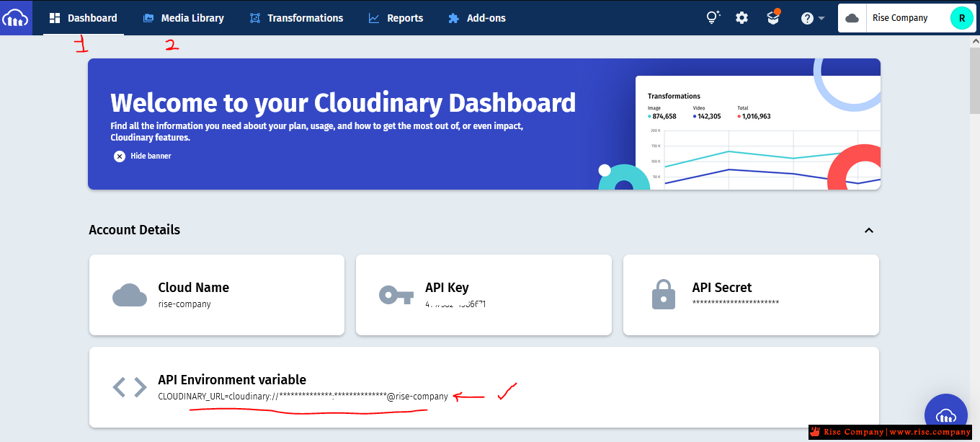This screenshot has width=980, height=442.
Task: Click the masked API Secret asterisks
Action: pyautogui.click(x=736, y=303)
